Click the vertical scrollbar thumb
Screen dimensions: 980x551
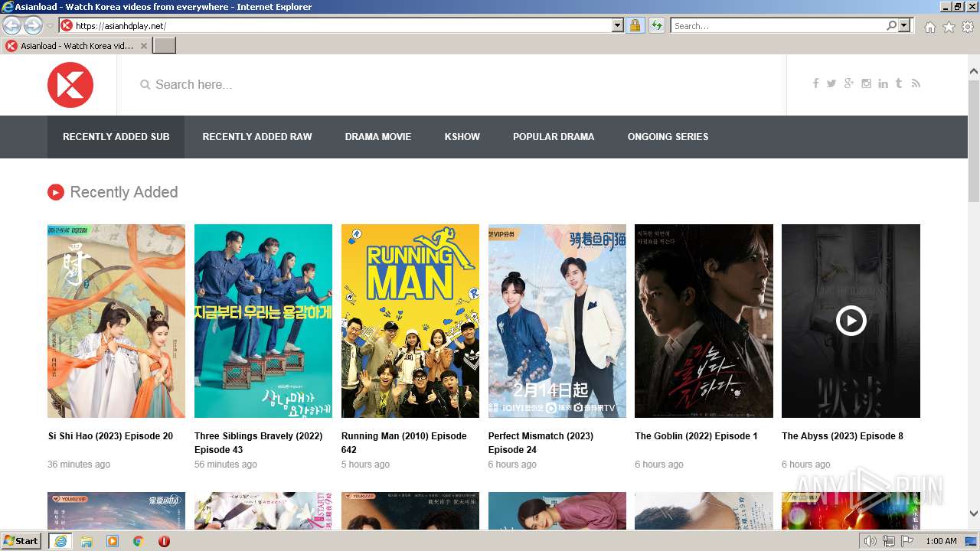point(974,140)
